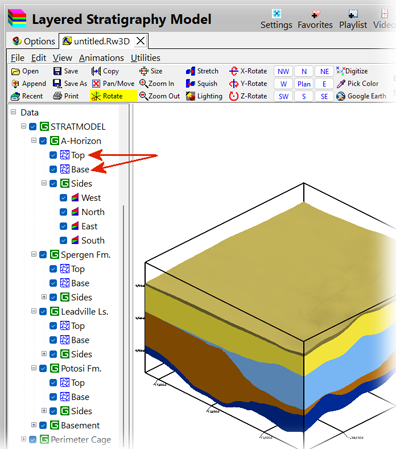This screenshot has height=449, width=396.
Task: Open Playlist in the header
Action: 353,19
